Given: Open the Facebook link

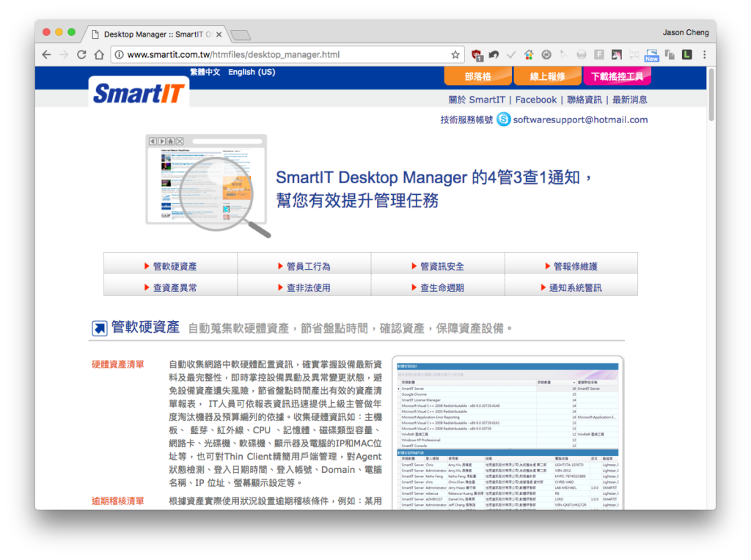Looking at the screenshot, I should (536, 100).
